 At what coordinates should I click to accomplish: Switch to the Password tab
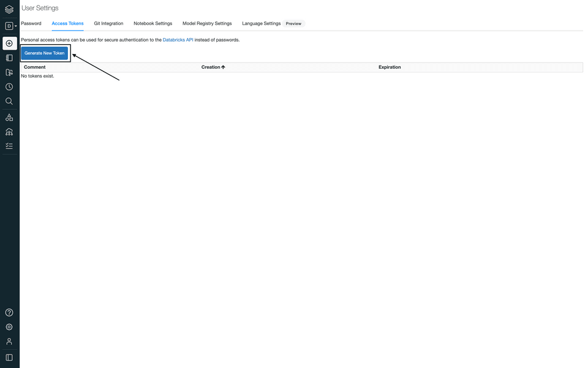coord(31,23)
